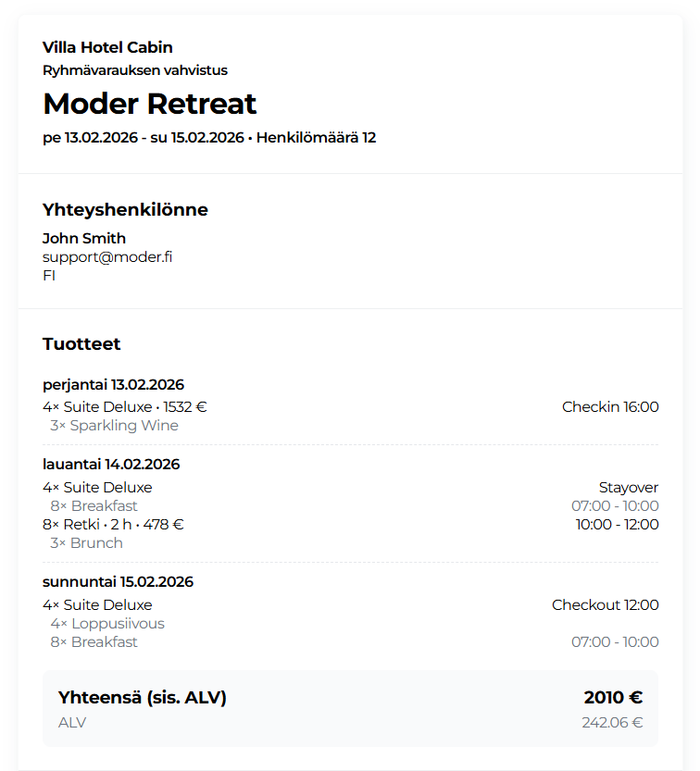Click the Tuotteet section heading
Viewport: 700px width, 771px height.
(x=81, y=344)
